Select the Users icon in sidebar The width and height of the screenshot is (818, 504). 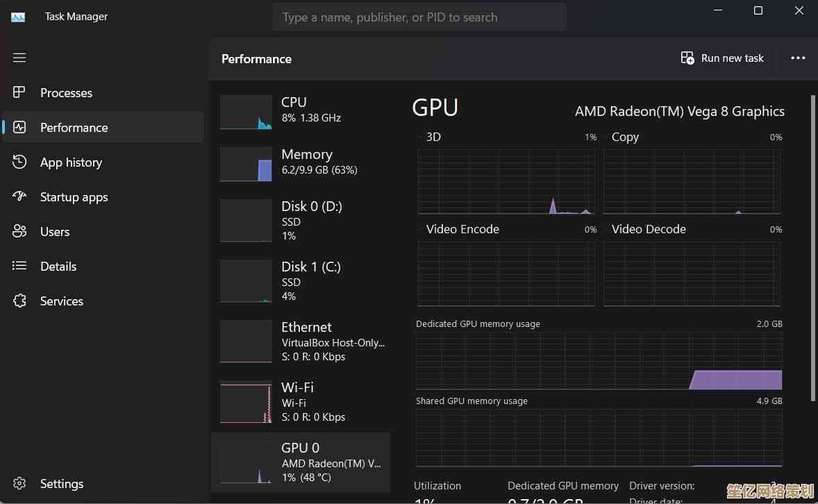coord(19,231)
